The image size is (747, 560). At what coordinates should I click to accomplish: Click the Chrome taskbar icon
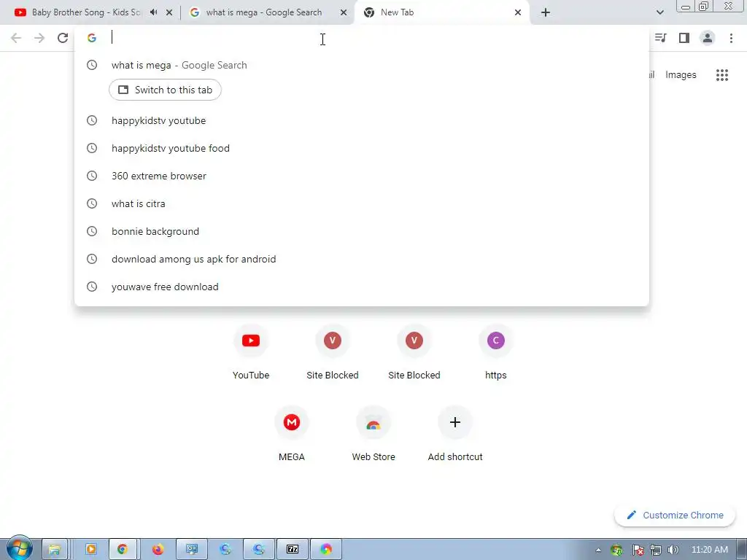(x=123, y=550)
